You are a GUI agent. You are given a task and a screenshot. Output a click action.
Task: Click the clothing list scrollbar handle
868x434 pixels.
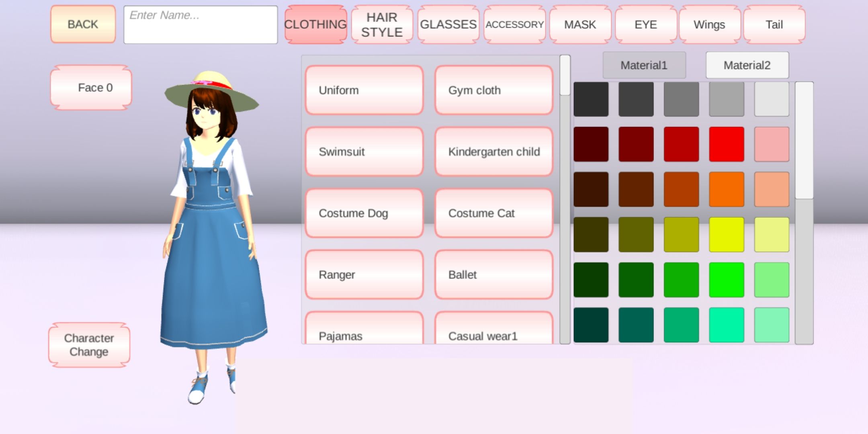coord(565,76)
